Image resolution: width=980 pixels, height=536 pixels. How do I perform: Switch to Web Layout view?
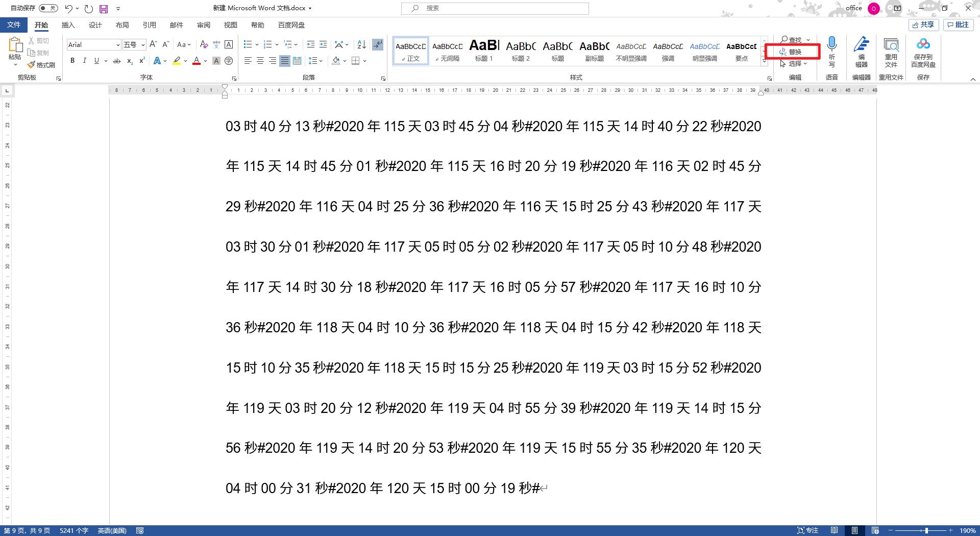tap(875, 531)
